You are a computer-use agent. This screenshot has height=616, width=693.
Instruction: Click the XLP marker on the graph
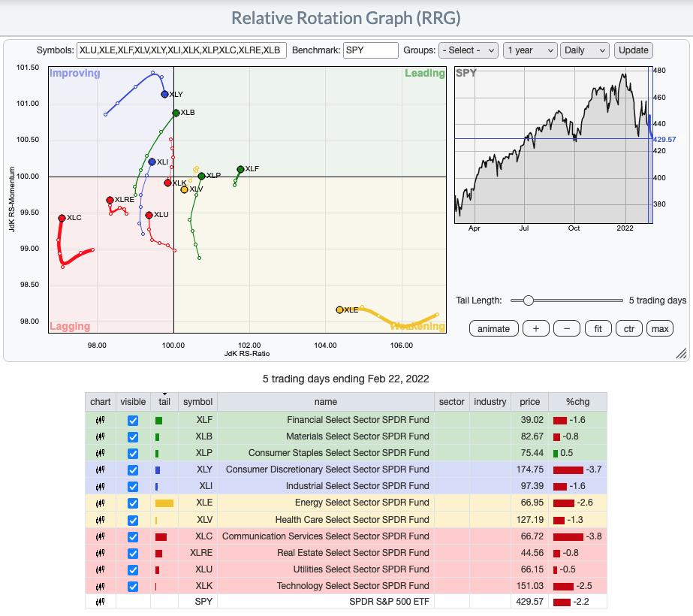click(201, 176)
